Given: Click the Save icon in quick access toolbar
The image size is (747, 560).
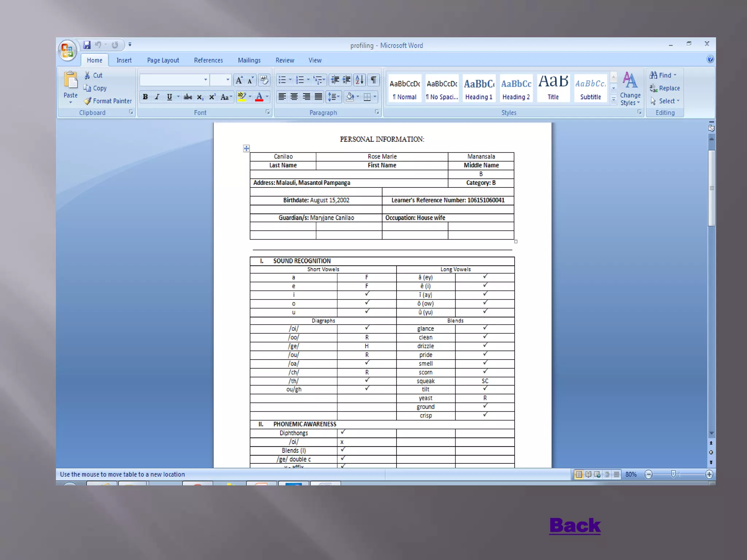Looking at the screenshot, I should 87,45.
